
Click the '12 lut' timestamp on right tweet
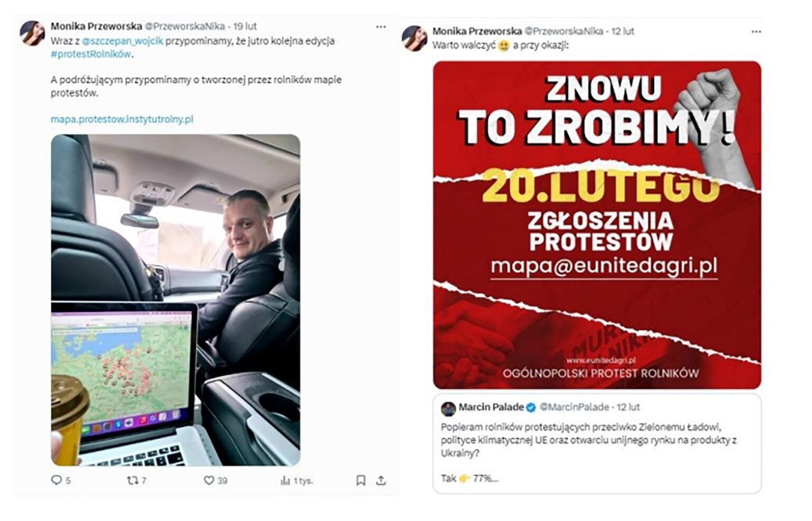click(623, 31)
